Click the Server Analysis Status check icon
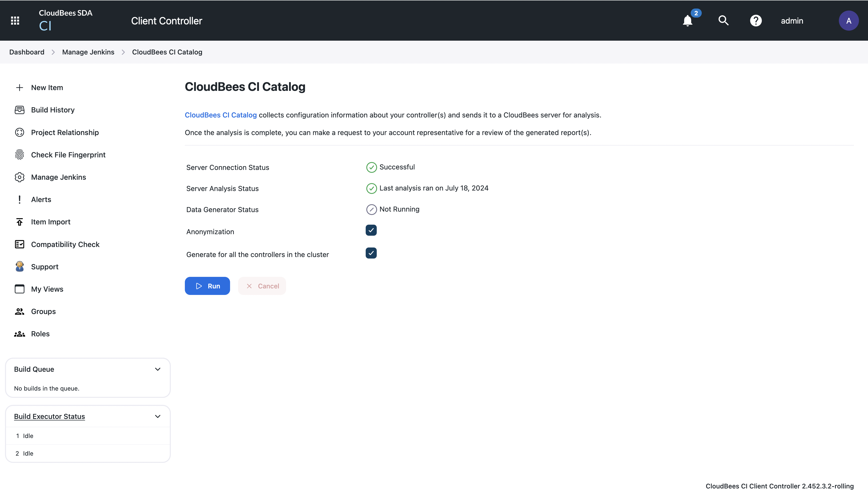This screenshot has width=868, height=499. click(371, 188)
